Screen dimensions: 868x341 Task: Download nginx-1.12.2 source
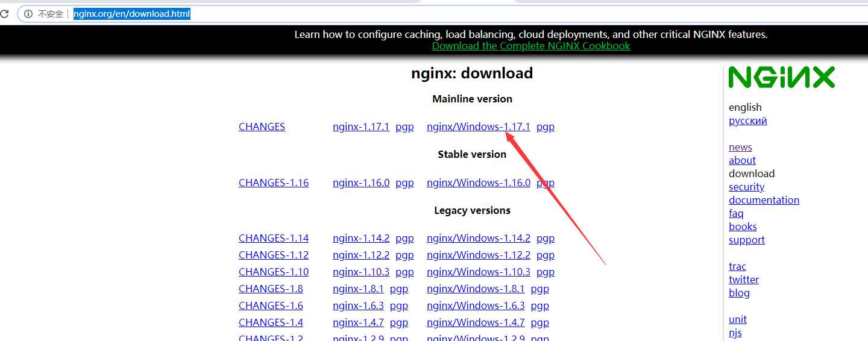[x=361, y=255]
